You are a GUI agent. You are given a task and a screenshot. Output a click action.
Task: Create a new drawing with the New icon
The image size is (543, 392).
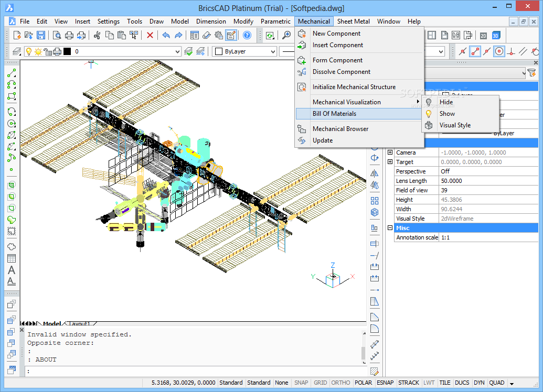[x=17, y=35]
